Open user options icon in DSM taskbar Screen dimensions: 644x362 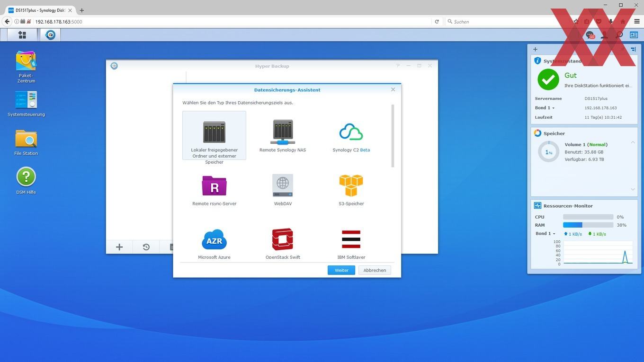tap(604, 35)
